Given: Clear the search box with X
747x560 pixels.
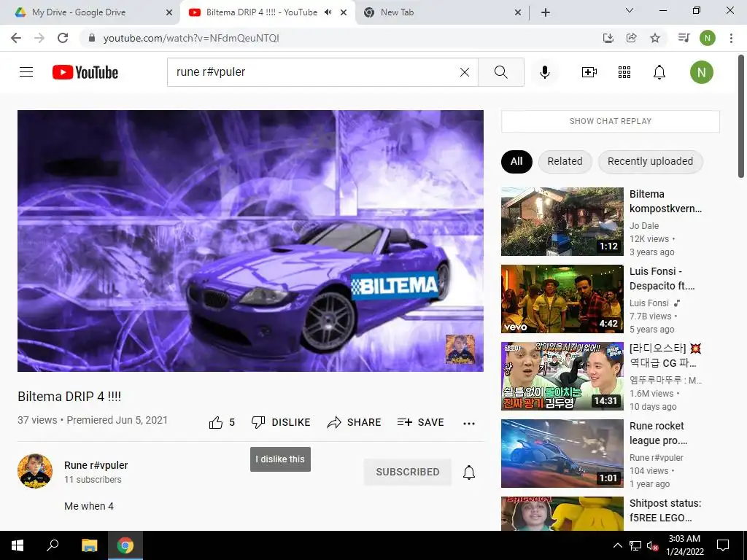Looking at the screenshot, I should (x=465, y=72).
